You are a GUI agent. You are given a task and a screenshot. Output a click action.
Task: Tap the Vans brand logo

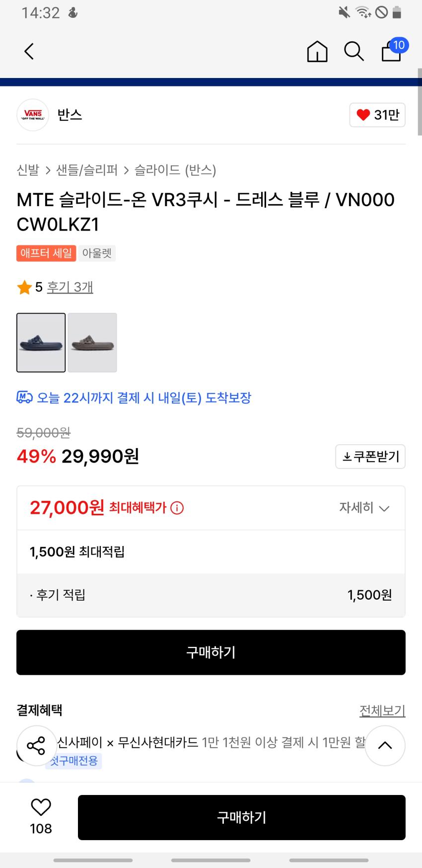click(33, 115)
